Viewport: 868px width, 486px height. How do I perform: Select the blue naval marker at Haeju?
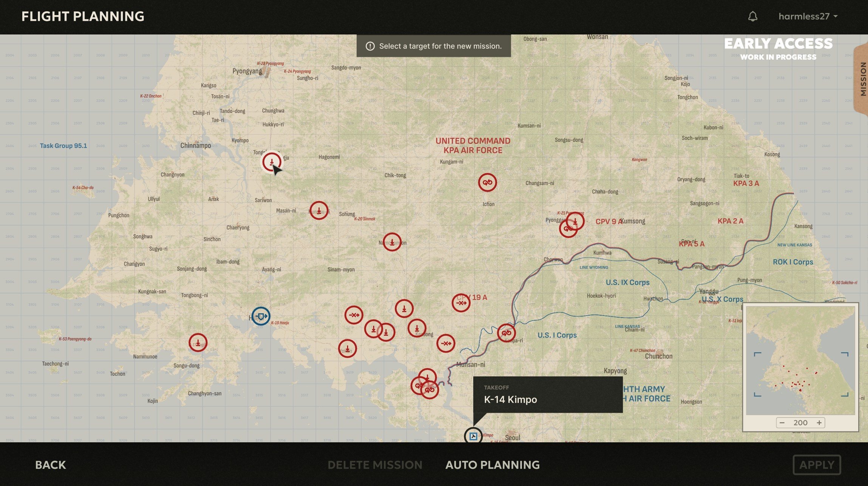pyautogui.click(x=261, y=316)
